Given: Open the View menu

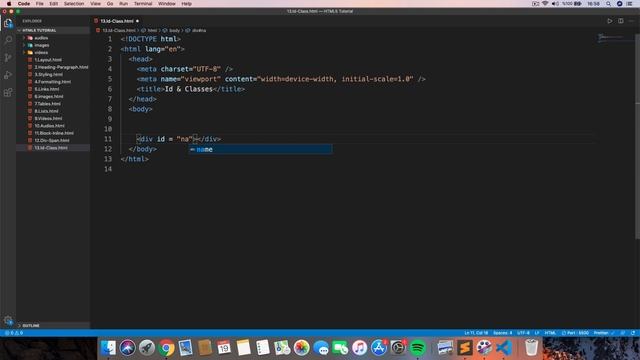Looking at the screenshot, I should pyautogui.click(x=96, y=4).
